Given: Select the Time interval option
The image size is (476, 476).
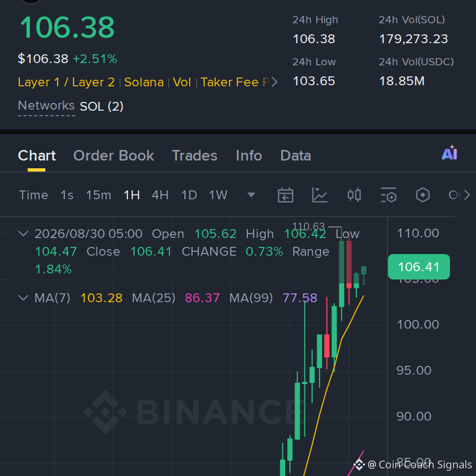Looking at the screenshot, I should tap(33, 195).
